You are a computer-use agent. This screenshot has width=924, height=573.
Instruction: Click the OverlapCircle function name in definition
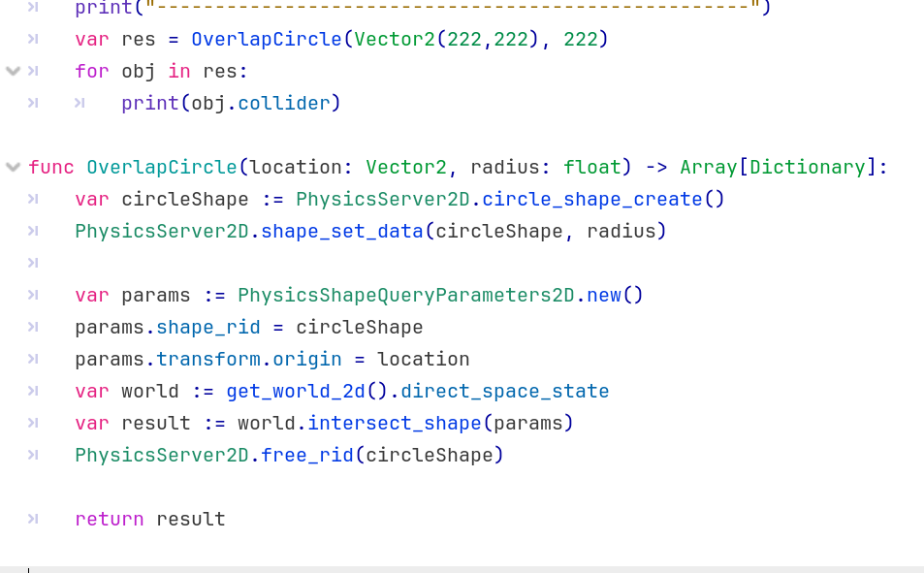[x=162, y=168]
